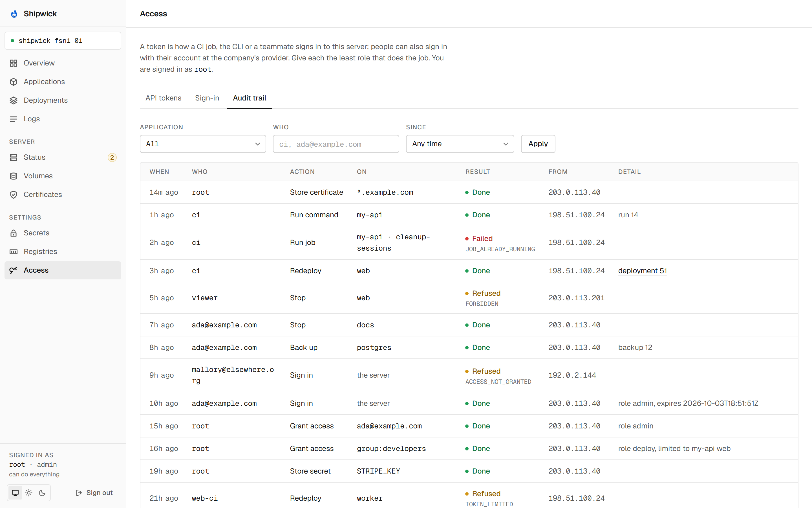Click the Sign out arrow icon

79,492
